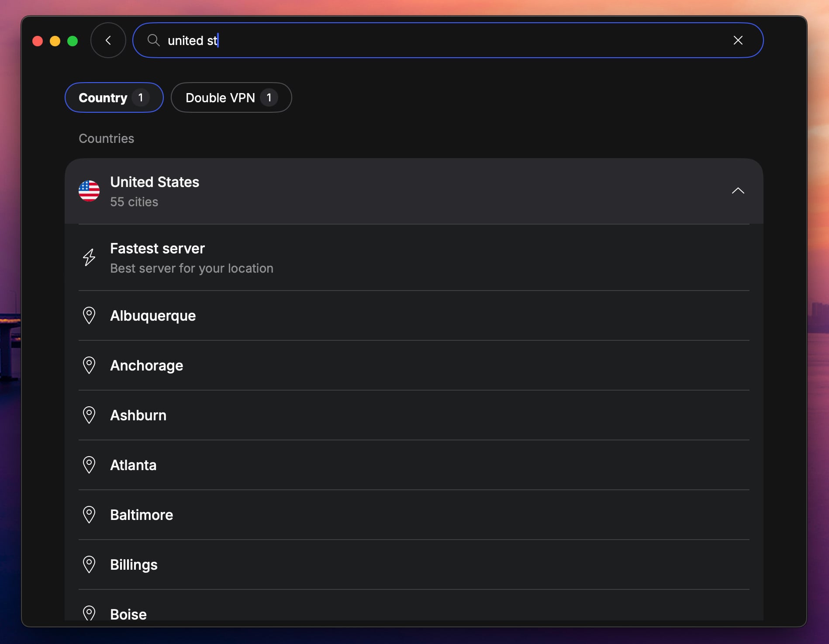Image resolution: width=829 pixels, height=644 pixels.
Task: Pick the Atlanta city entry
Action: tap(414, 465)
